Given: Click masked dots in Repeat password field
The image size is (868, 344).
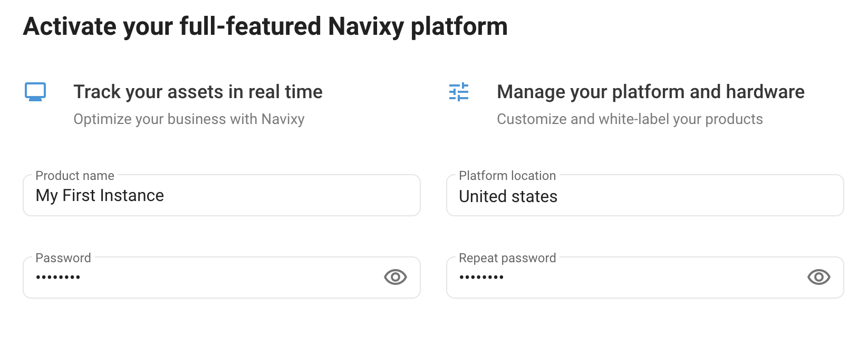Looking at the screenshot, I should (x=481, y=277).
